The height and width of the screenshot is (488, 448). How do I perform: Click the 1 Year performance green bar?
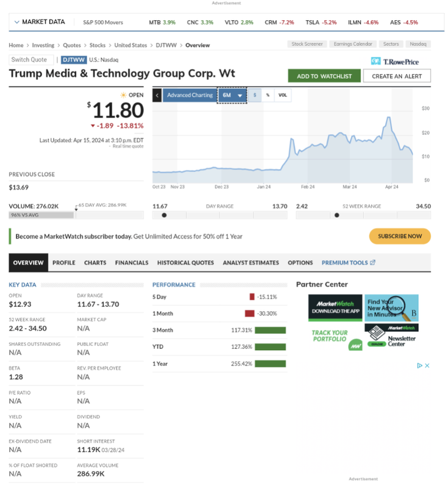[270, 364]
